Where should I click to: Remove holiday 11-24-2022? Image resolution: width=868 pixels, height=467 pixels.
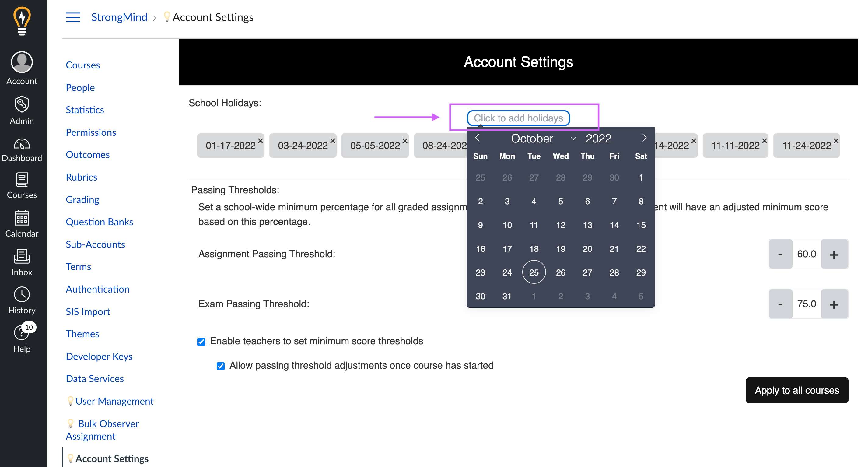tap(836, 141)
